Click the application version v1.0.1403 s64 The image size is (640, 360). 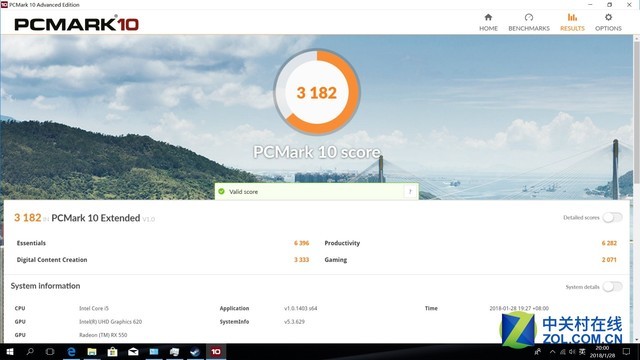(x=300, y=308)
